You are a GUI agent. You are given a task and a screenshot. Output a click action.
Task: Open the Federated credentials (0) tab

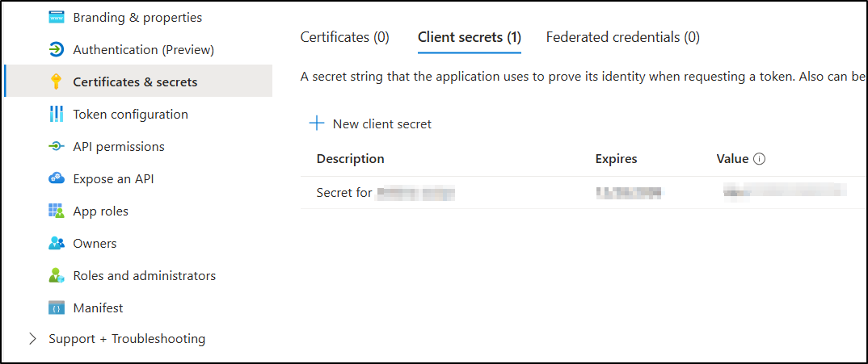tap(622, 37)
